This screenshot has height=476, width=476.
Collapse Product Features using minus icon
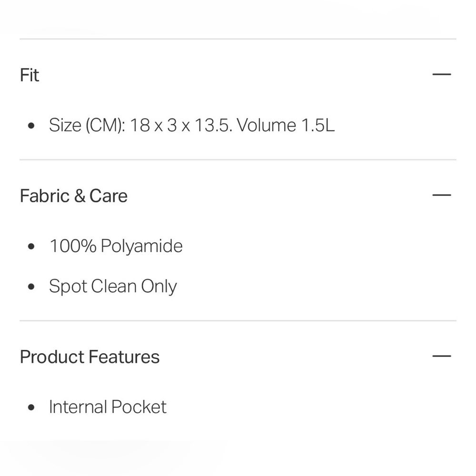coord(441,356)
